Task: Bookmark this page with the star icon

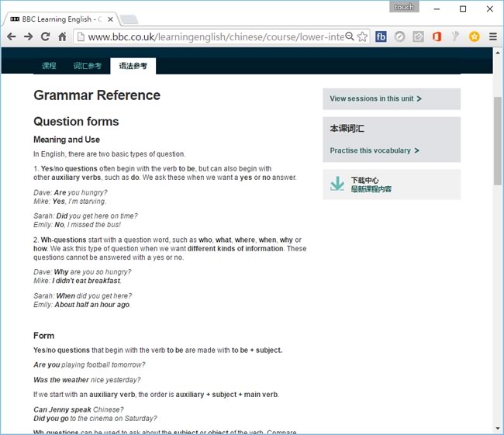Action: point(363,36)
